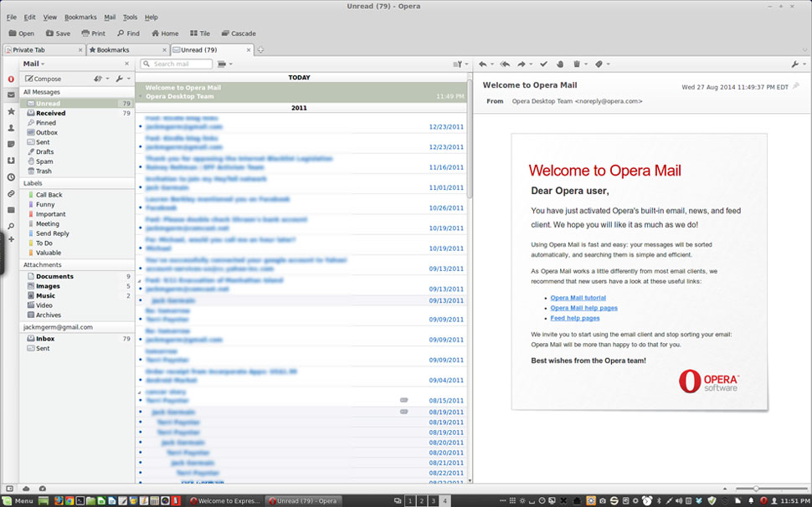
Task: Click the Tile toolbar button
Action: 200,33
